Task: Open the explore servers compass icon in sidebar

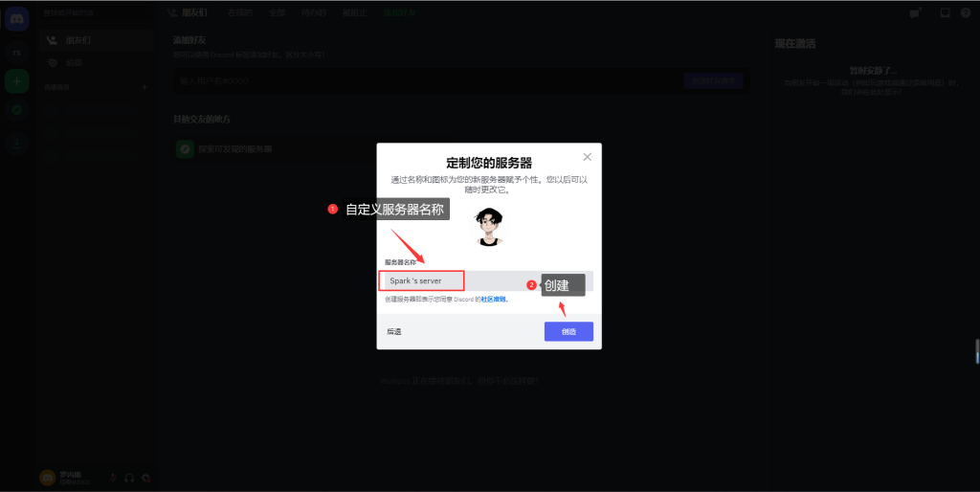Action: pyautogui.click(x=16, y=110)
